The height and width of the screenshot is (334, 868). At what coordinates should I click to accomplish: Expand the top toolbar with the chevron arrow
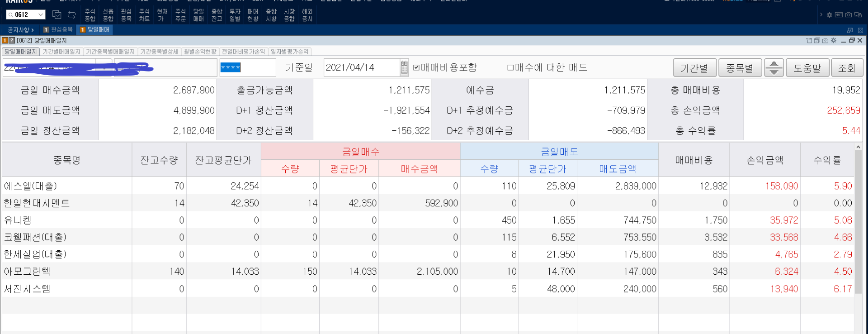pyautogui.click(x=821, y=15)
